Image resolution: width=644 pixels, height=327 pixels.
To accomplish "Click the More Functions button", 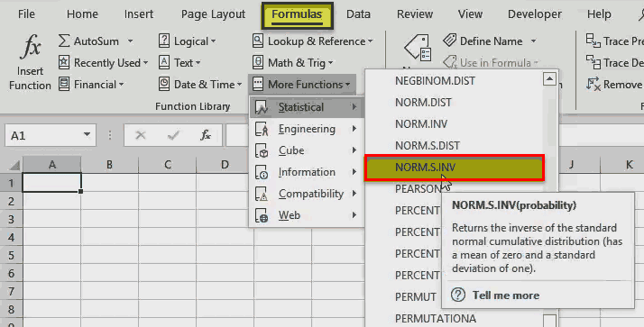I will 302,84.
